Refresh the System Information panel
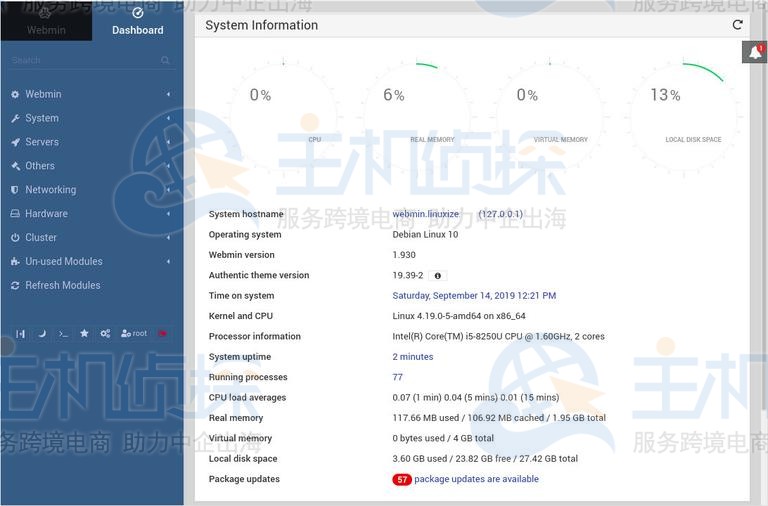Image resolution: width=768 pixels, height=506 pixels. tap(737, 24)
